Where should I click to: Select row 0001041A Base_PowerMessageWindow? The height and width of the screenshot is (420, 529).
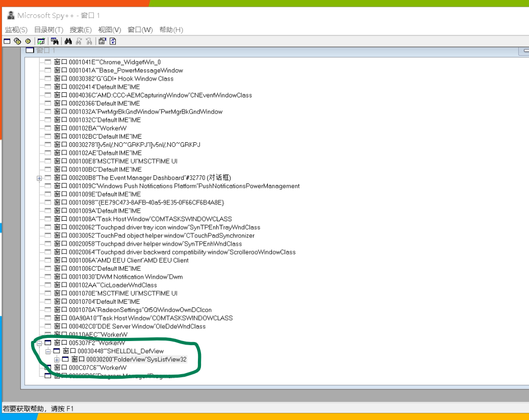[x=118, y=70]
